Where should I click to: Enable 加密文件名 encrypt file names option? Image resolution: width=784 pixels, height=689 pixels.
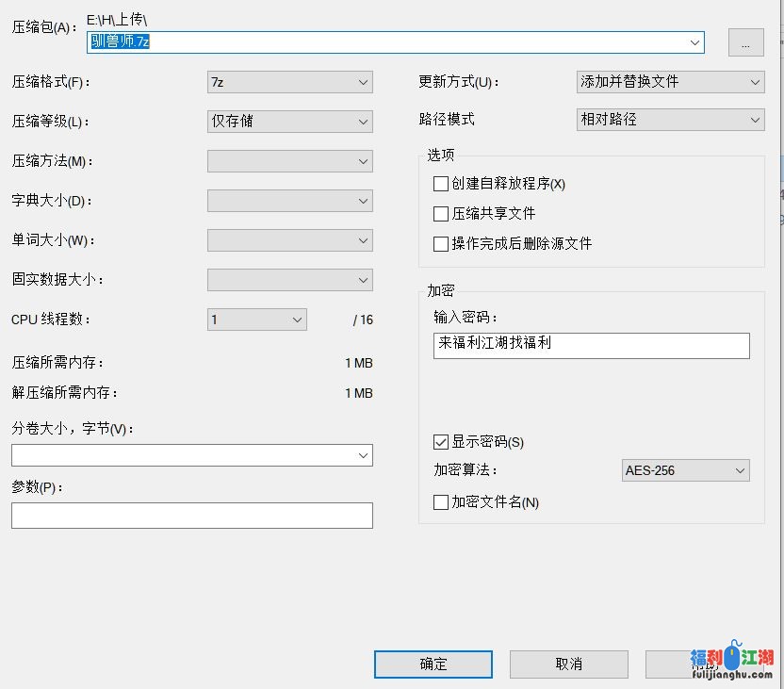point(440,502)
